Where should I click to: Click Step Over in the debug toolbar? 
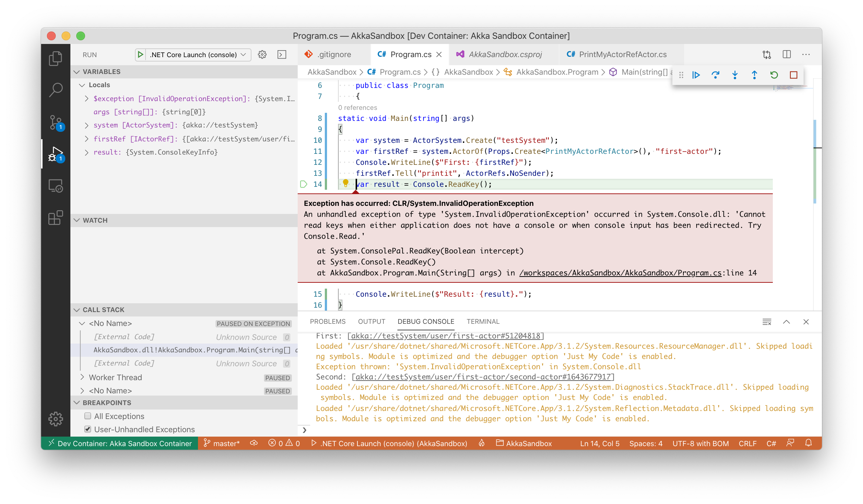tap(715, 75)
